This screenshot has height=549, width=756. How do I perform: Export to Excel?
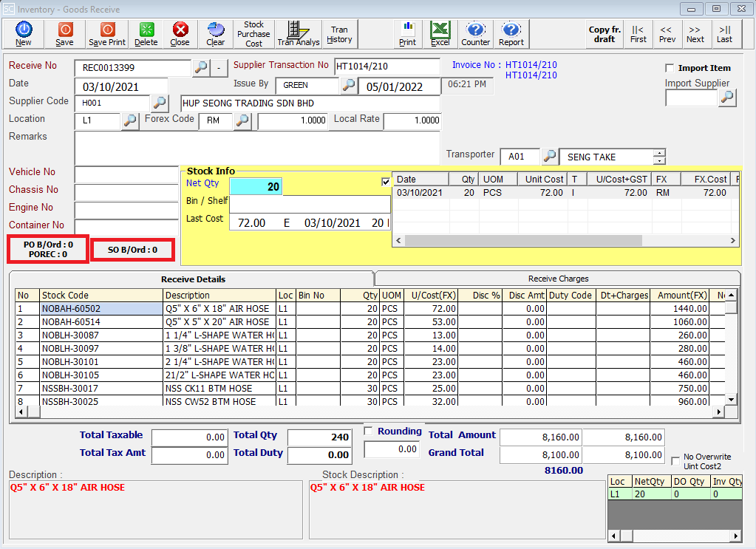pyautogui.click(x=440, y=34)
